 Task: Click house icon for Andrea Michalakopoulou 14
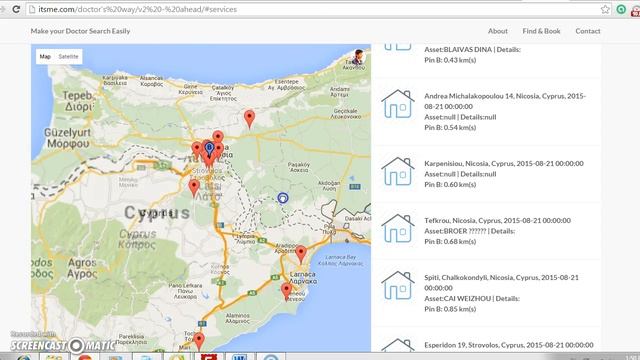click(398, 104)
